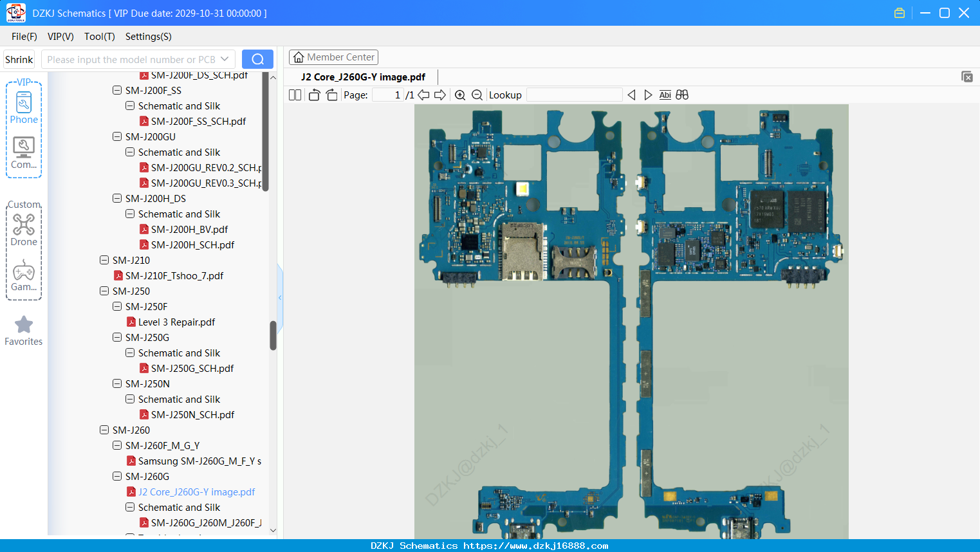Rotate the page clockwise
This screenshot has width=980, height=552.
coord(331,95)
